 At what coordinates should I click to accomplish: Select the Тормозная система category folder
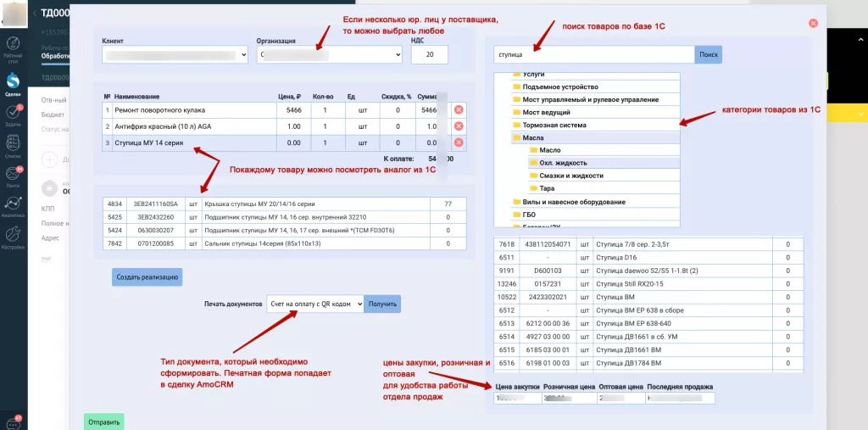[x=554, y=125]
